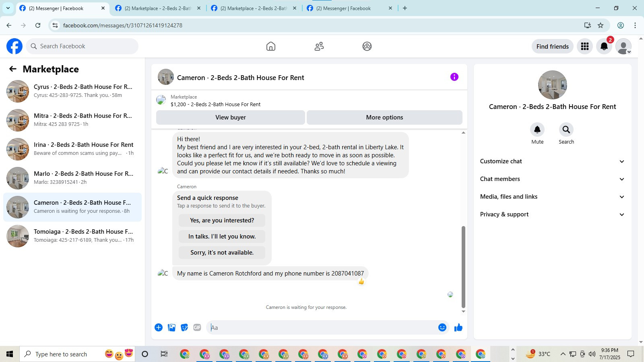The width and height of the screenshot is (644, 362).
Task: Open the Chrome tab search dropdown
Action: (x=8, y=8)
